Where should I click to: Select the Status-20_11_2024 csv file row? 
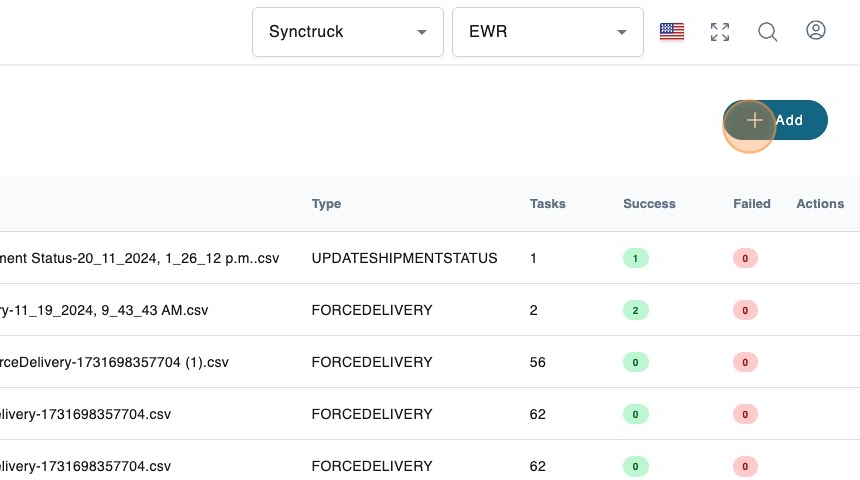140,258
